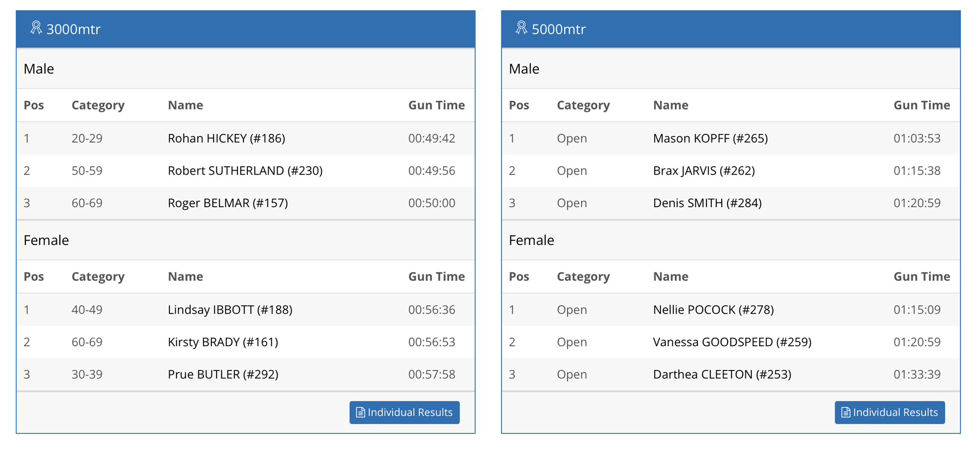Click gun time 01:15:09 for Nellie POCOCK
This screenshot has width=980, height=461.
pos(917,310)
